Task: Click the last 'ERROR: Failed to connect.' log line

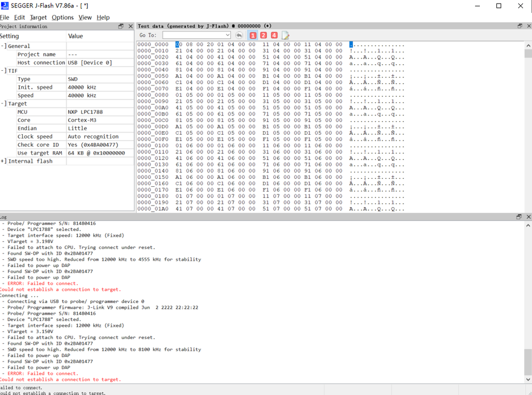Action: (x=43, y=373)
